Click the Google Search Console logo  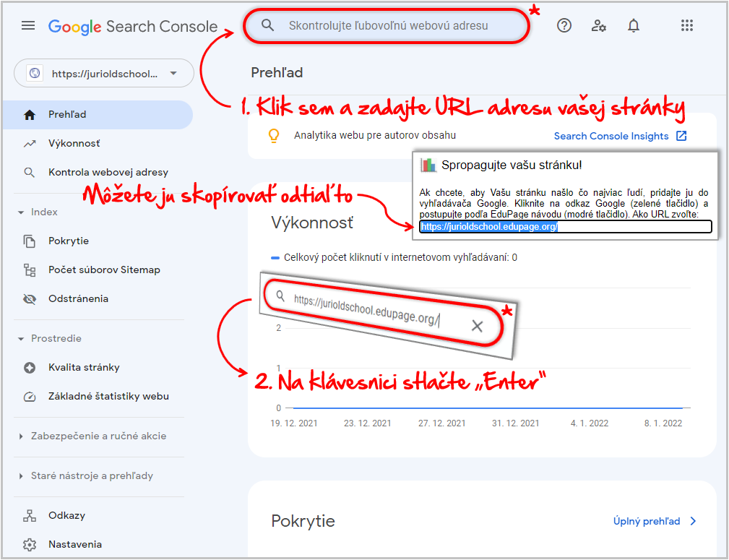pos(133,27)
